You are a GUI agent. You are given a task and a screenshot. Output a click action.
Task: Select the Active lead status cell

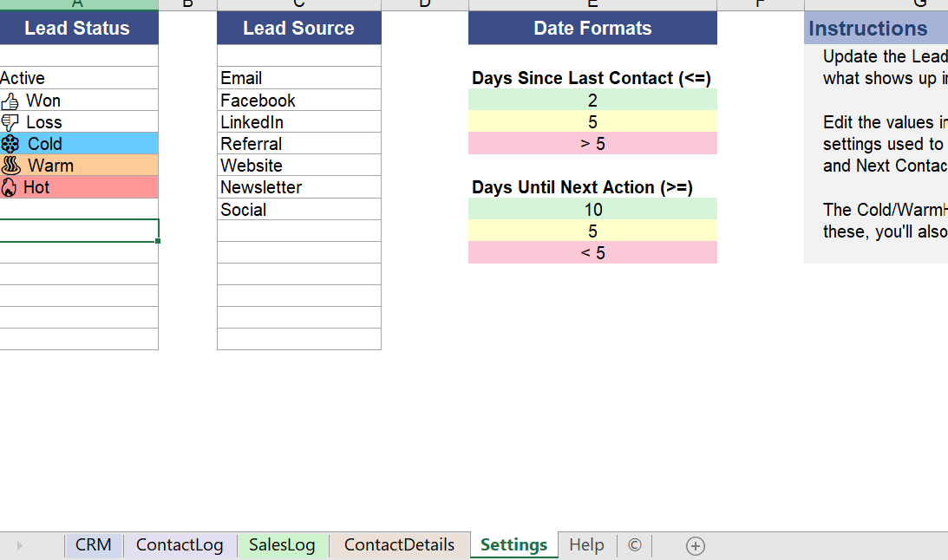(79, 79)
